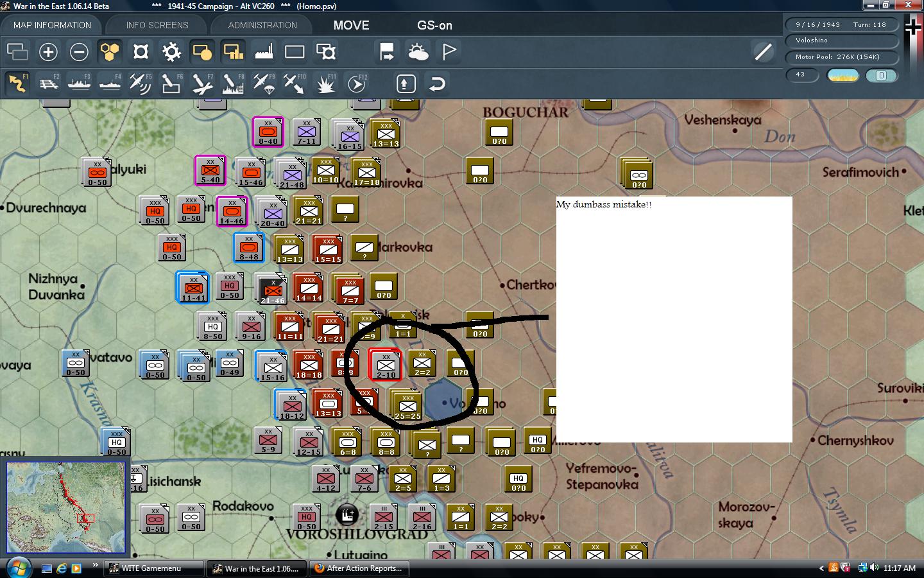This screenshot has width=924, height=578.
Task: Click the gear-shaped map preferences icon
Action: pyautogui.click(x=171, y=51)
